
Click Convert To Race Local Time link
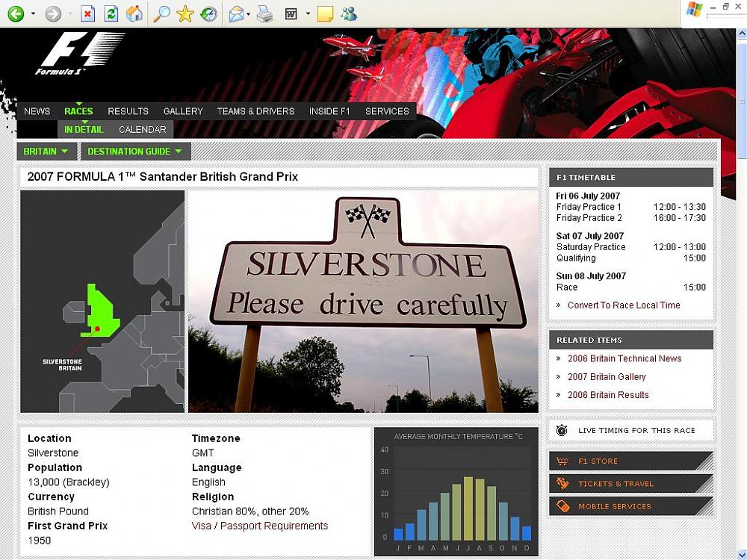pyautogui.click(x=624, y=305)
